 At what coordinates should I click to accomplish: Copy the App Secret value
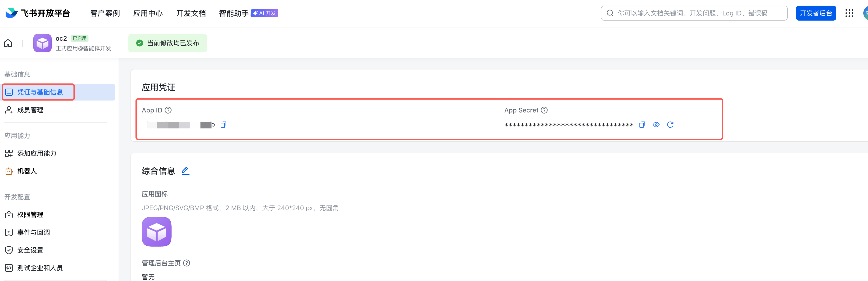click(x=642, y=125)
